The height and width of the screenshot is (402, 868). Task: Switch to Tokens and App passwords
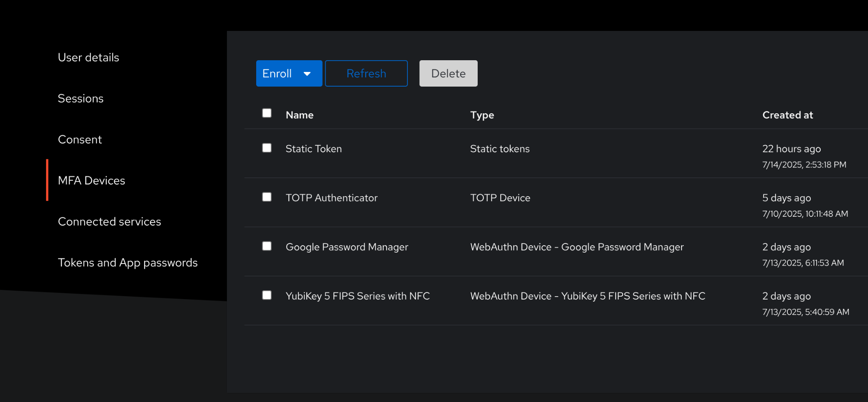(128, 262)
